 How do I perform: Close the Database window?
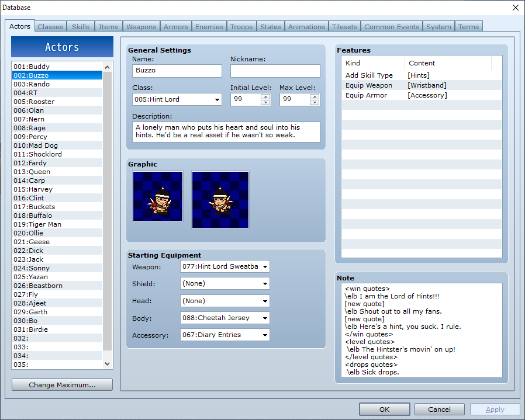tap(516, 8)
